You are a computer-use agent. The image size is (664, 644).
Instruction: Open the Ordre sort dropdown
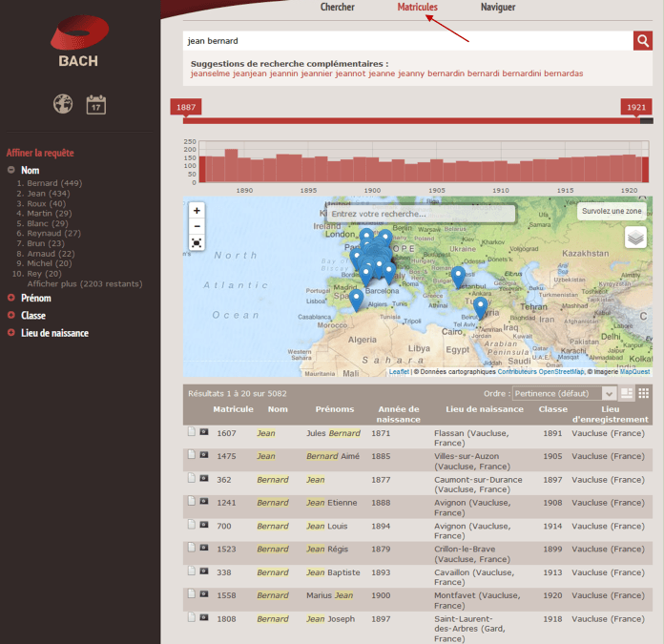click(x=564, y=393)
